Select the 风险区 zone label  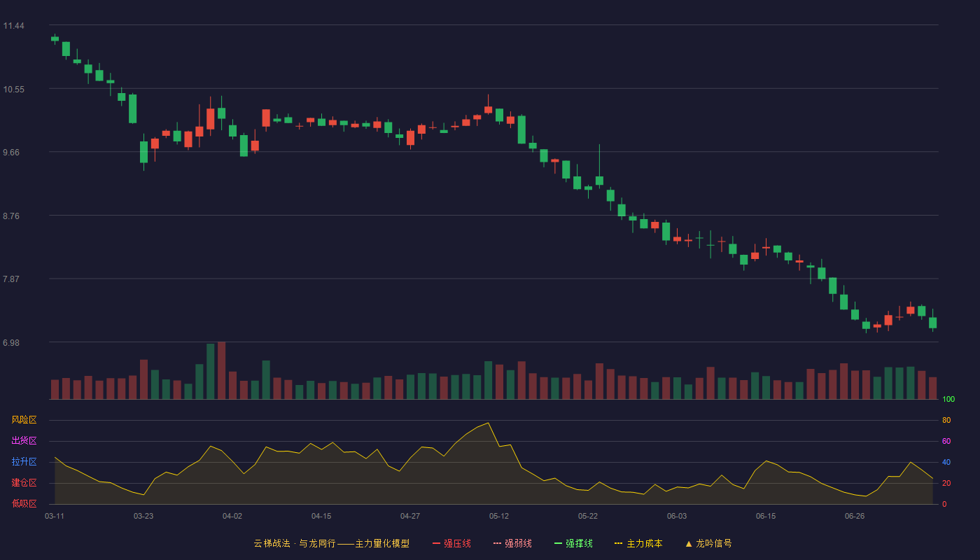click(24, 420)
